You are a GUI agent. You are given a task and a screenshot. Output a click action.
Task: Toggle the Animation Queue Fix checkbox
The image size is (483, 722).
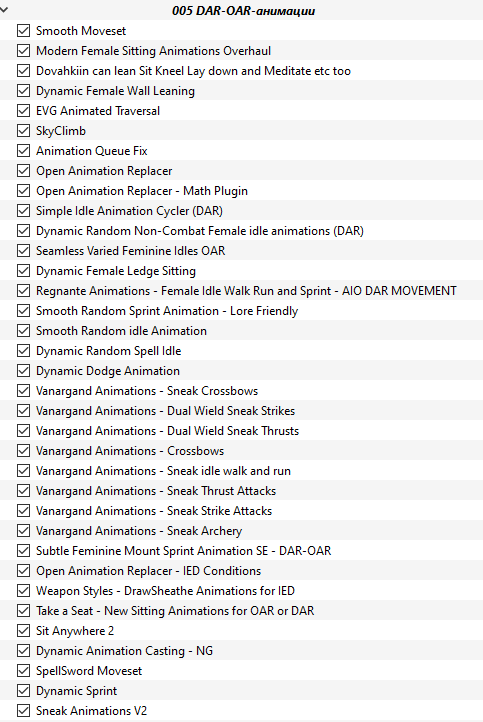23,151
